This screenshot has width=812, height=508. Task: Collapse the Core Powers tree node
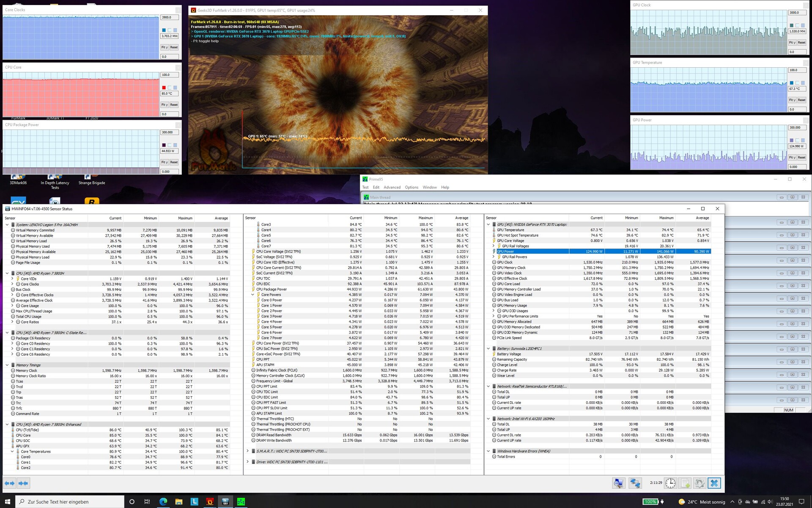pos(253,295)
